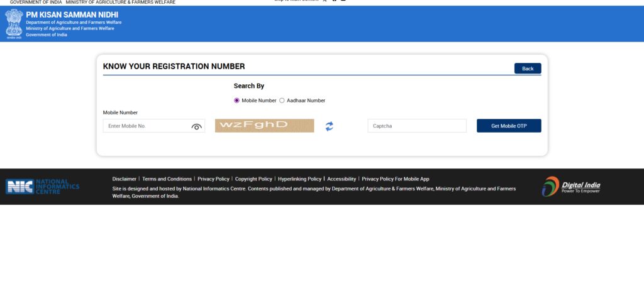Click the GOVERNMENT OF INDIA top text
This screenshot has height=301, width=644.
[36, 2]
